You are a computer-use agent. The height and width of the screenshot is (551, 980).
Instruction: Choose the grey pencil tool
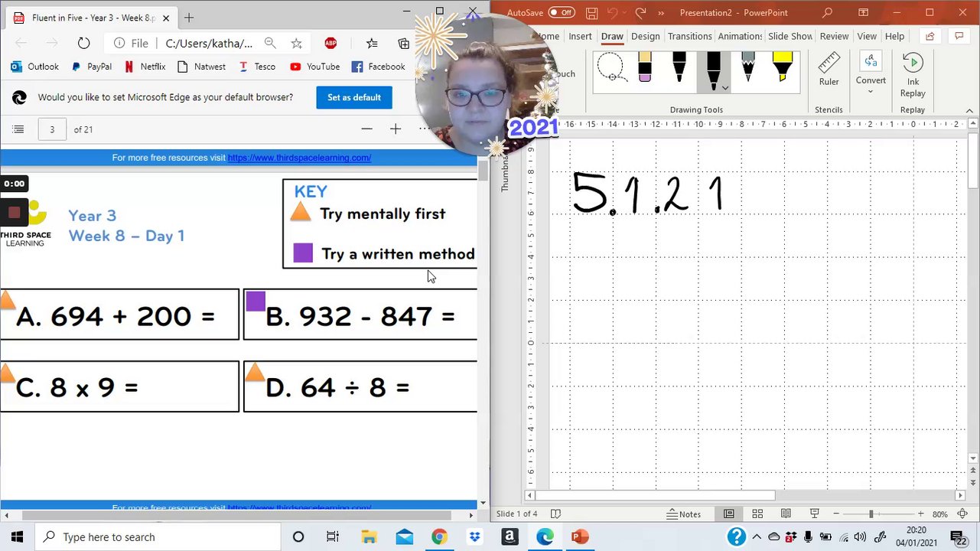[747, 68]
